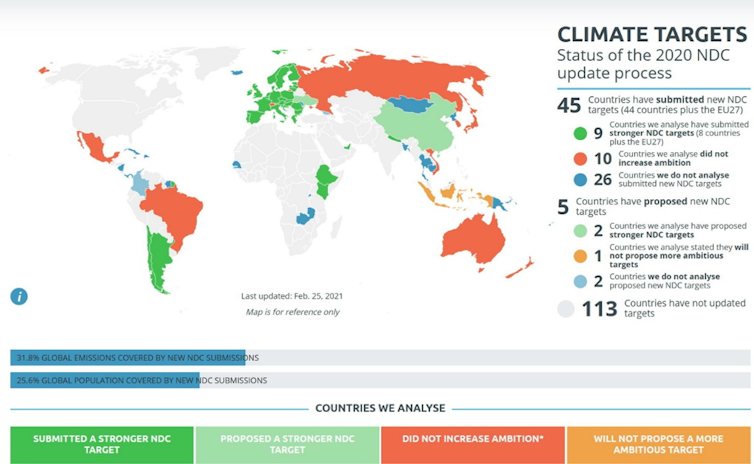Viewport: 754px width, 464px height.
Task: Open Will Not Propose a More Ambitious Target
Action: [x=659, y=444]
